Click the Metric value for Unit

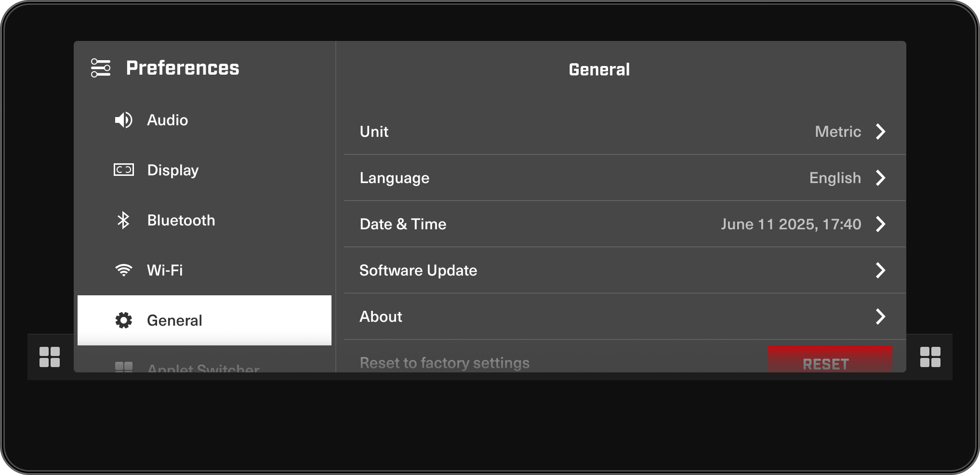(x=838, y=132)
